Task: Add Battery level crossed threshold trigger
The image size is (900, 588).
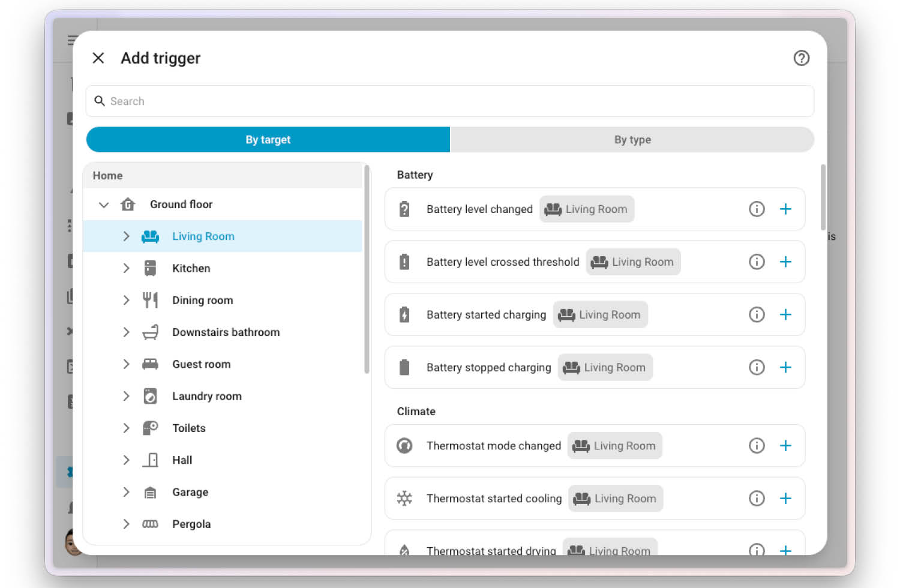Action: tap(785, 262)
